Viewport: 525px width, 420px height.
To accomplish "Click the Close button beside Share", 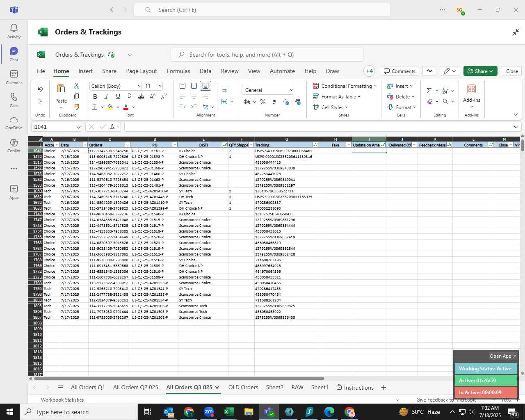I will (x=512, y=71).
